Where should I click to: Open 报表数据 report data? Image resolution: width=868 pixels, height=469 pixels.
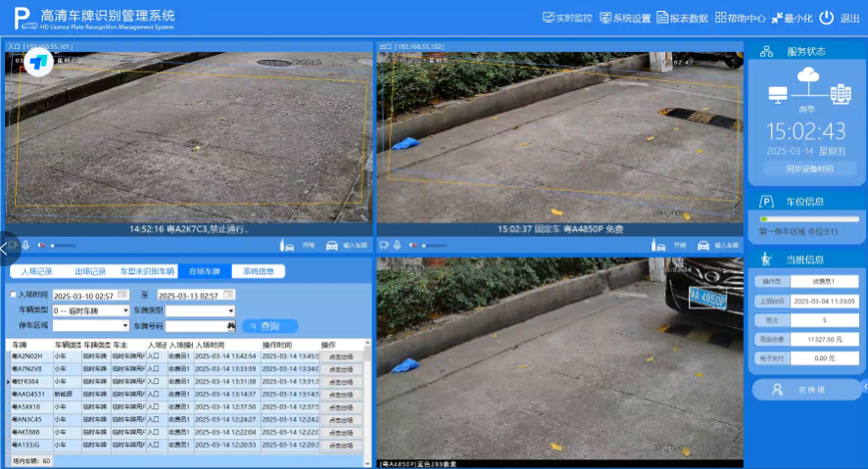coord(683,18)
